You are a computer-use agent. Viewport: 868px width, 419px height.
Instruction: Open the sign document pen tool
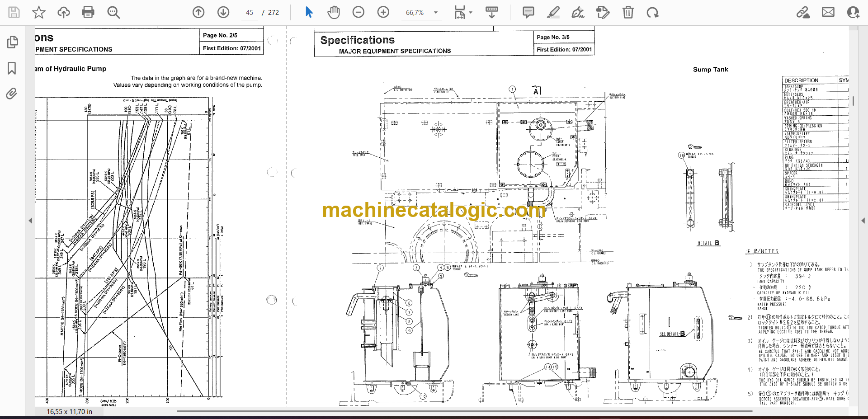point(578,12)
